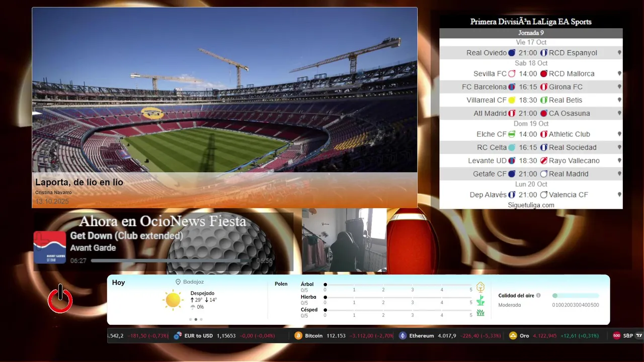Click the Villarreal CF yellow crest
Screen dimensions: 644x362
[512, 100]
